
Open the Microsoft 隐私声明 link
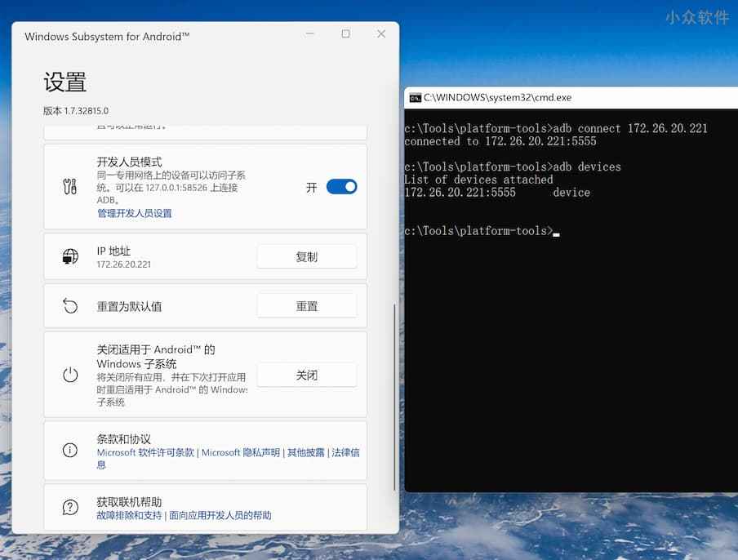tap(241, 452)
